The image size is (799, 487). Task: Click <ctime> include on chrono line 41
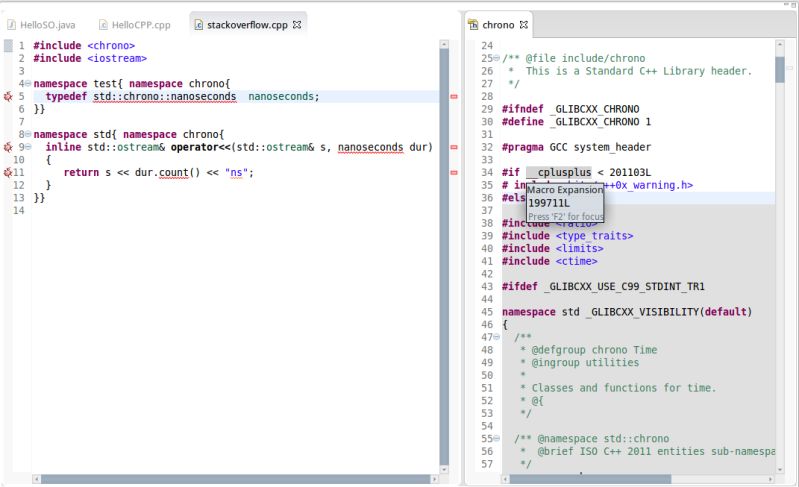tap(576, 261)
